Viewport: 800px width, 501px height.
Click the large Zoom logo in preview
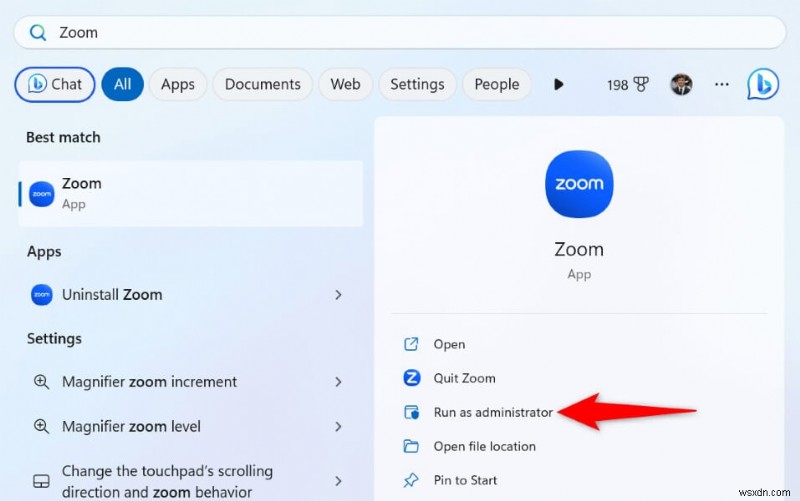coord(579,184)
